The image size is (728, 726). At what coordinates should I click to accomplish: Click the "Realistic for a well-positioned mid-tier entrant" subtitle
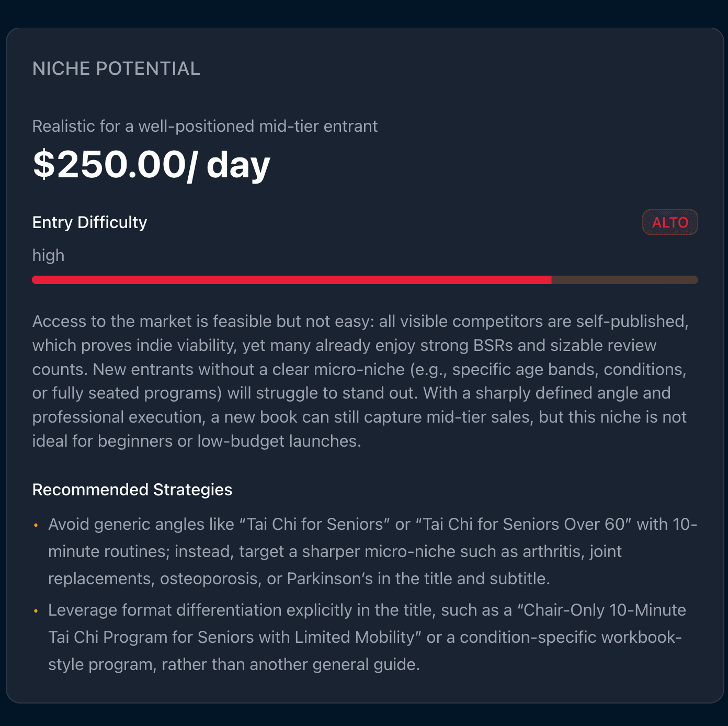point(205,126)
